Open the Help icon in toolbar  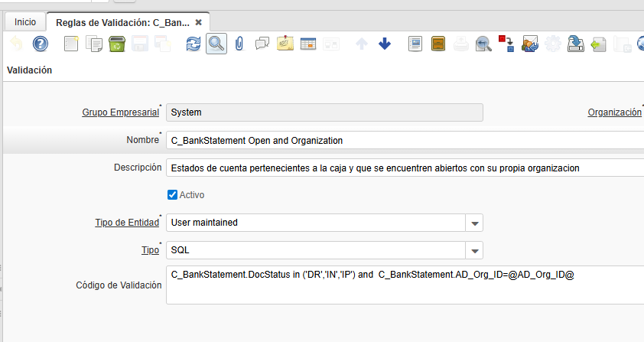41,44
